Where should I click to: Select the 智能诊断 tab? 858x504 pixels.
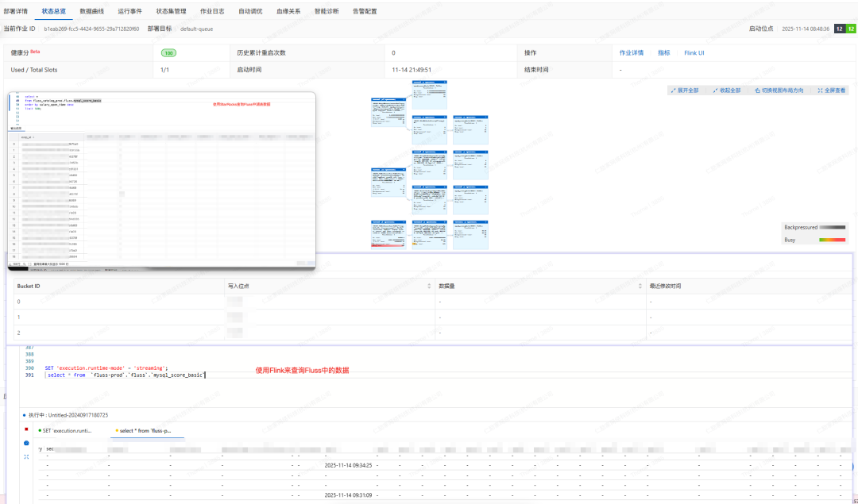coord(327,11)
